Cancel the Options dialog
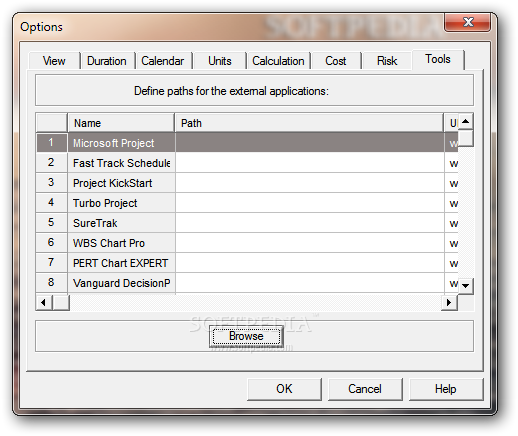Image resolution: width=518 pixels, height=436 pixels. (x=365, y=389)
